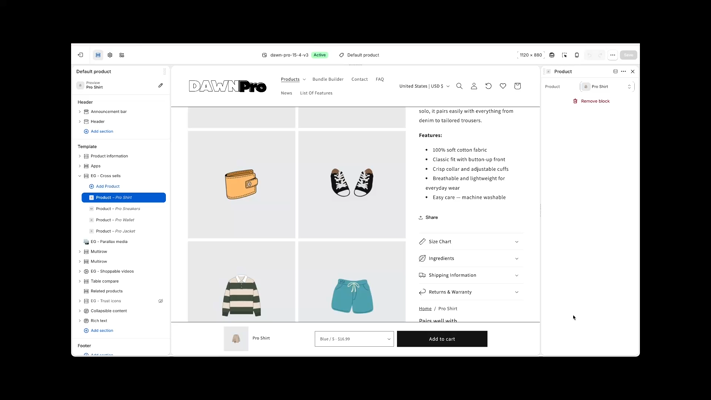711x400 pixels.
Task: Open the Blue / S variant dropdown
Action: click(x=354, y=339)
